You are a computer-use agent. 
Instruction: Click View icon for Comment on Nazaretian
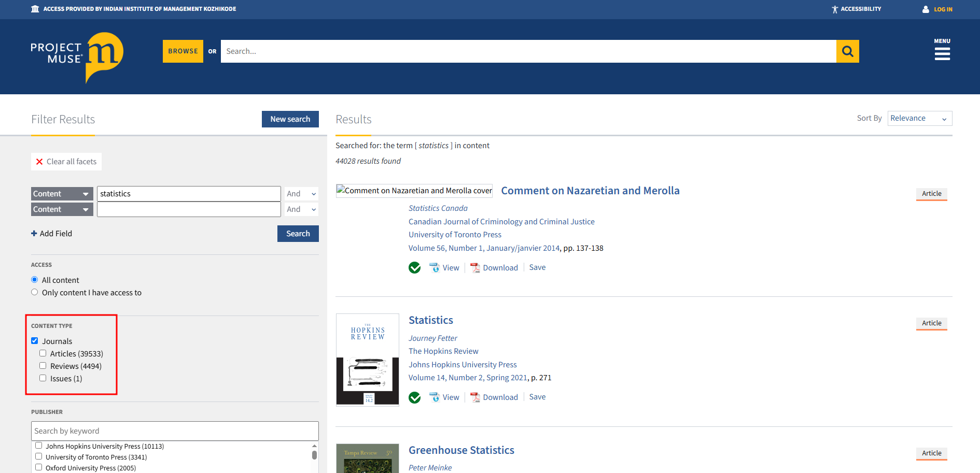(x=435, y=268)
